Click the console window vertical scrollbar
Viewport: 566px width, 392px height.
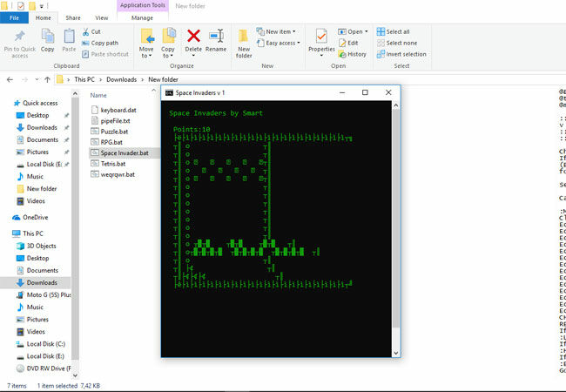[x=396, y=219]
